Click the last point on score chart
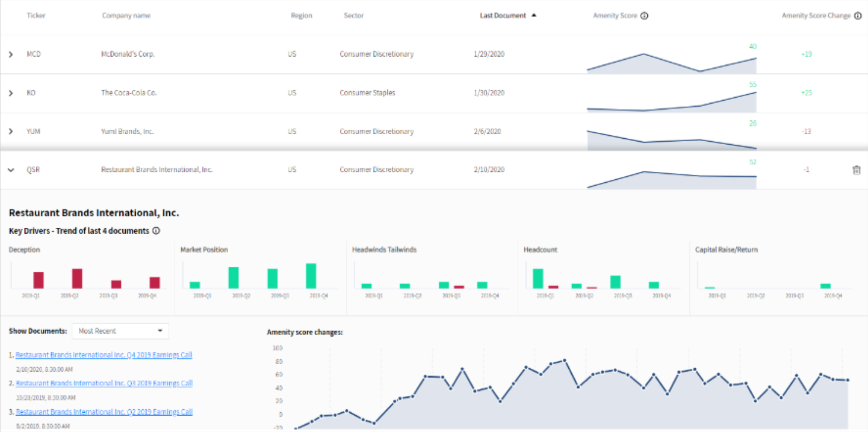 pos(848,380)
